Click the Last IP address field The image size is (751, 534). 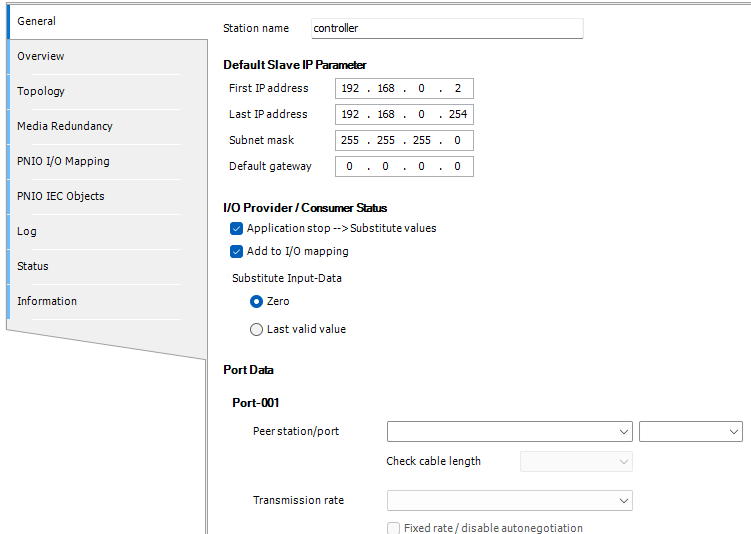pyautogui.click(x=404, y=115)
